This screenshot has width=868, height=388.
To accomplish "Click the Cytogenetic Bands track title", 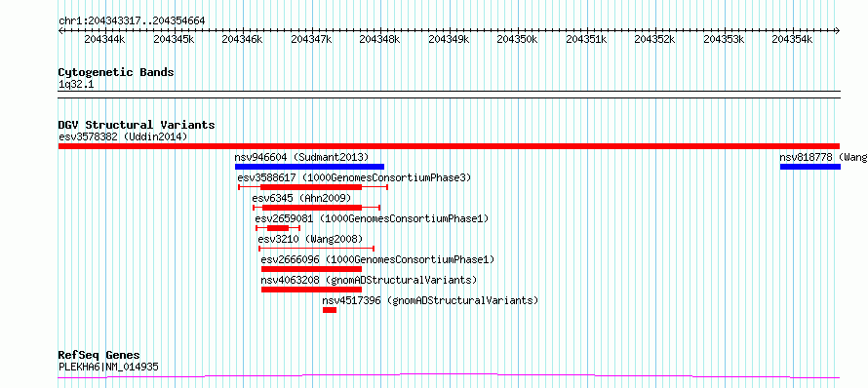I will (116, 72).
